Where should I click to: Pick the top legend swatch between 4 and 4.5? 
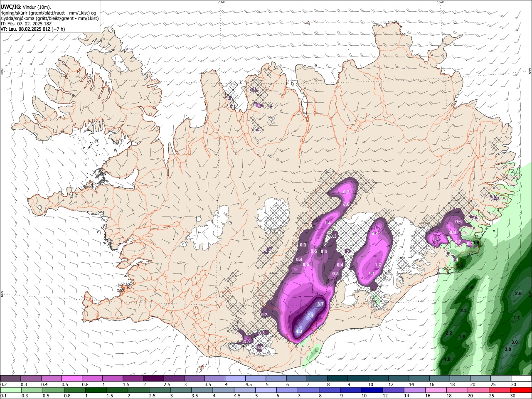[235, 379]
